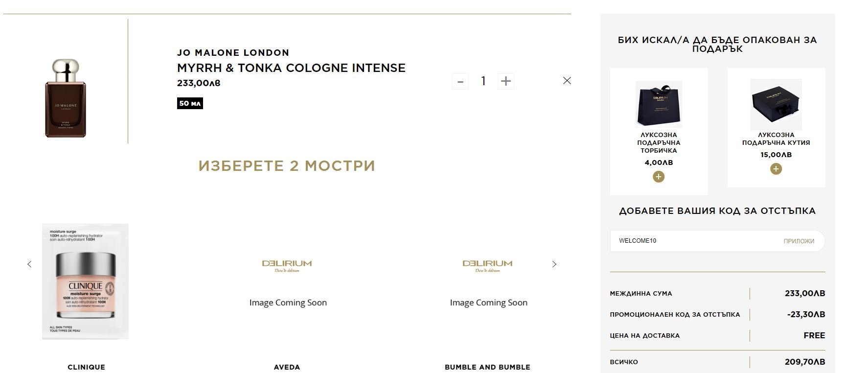Remove Myrrh & Tonka cologne from cart
The image size is (868, 373).
tap(567, 81)
